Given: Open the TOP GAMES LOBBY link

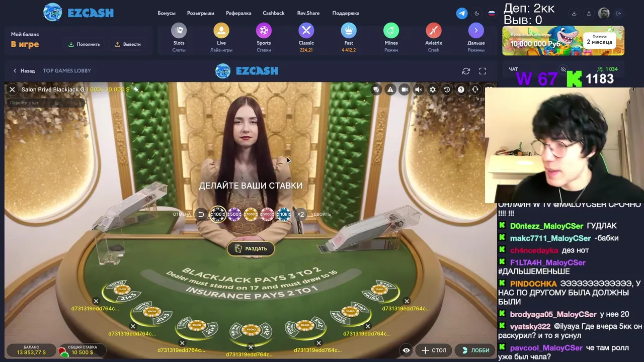Looking at the screenshot, I should point(67,71).
